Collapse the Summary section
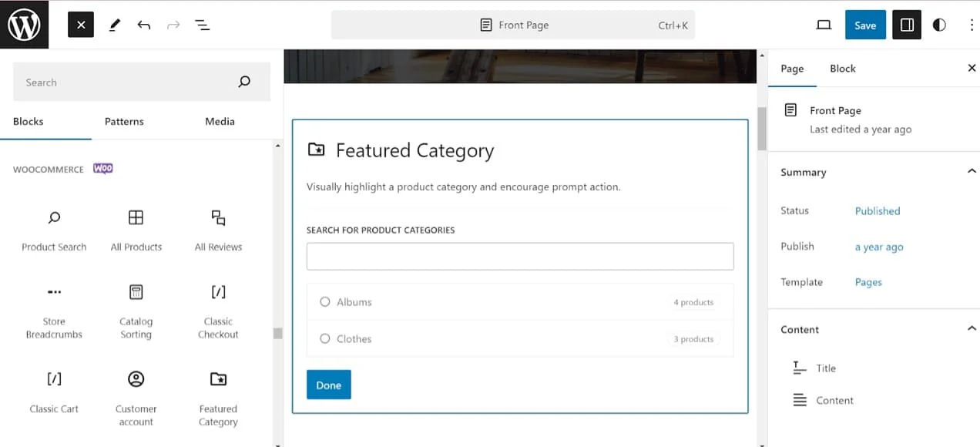This screenshot has width=980, height=447. pos(971,172)
